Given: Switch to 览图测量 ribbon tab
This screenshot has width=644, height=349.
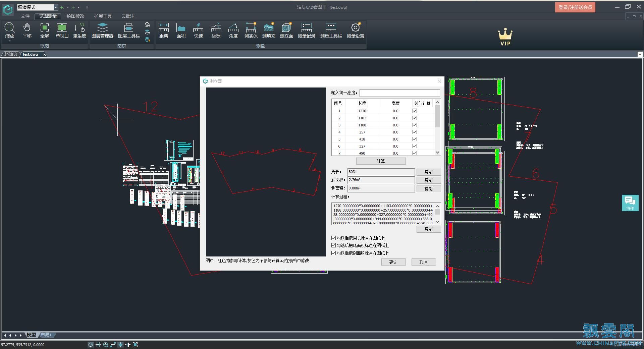Looking at the screenshot, I should coord(48,16).
